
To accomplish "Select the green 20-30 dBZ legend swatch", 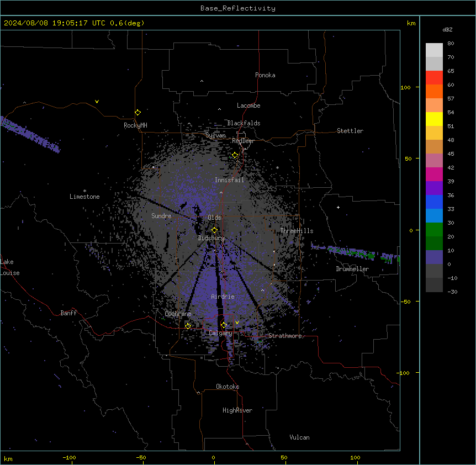I will (x=434, y=230).
